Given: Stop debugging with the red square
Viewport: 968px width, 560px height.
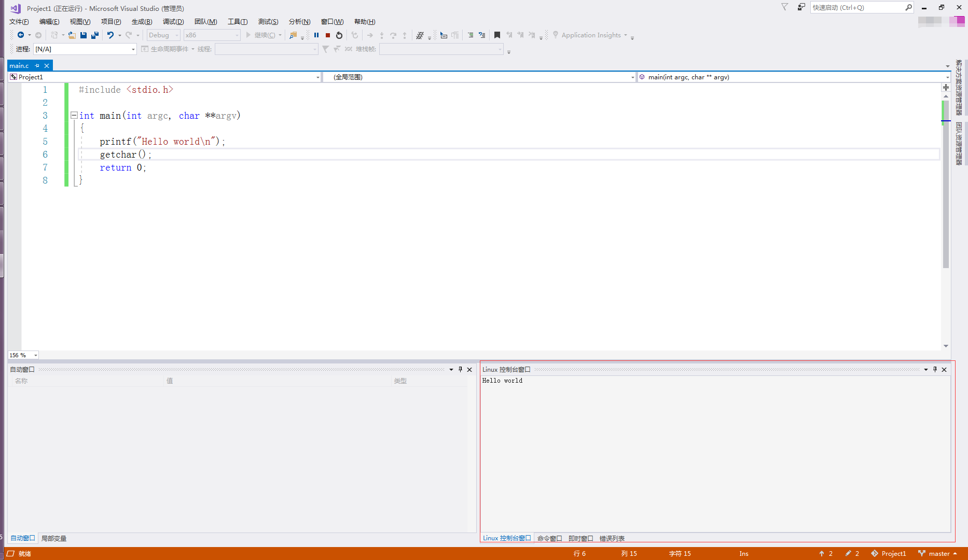Looking at the screenshot, I should pyautogui.click(x=328, y=35).
